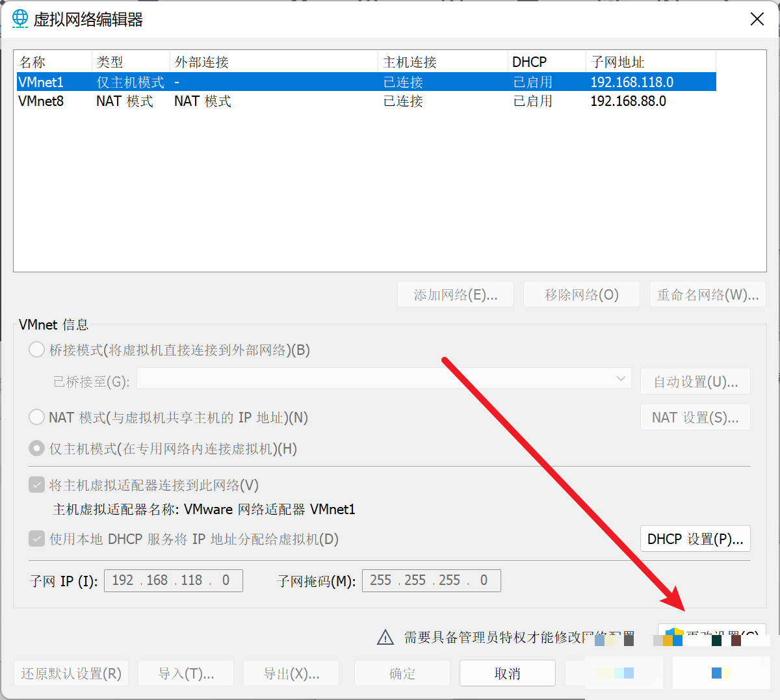Click 取消 button
This screenshot has height=700, width=780.
pyautogui.click(x=508, y=673)
